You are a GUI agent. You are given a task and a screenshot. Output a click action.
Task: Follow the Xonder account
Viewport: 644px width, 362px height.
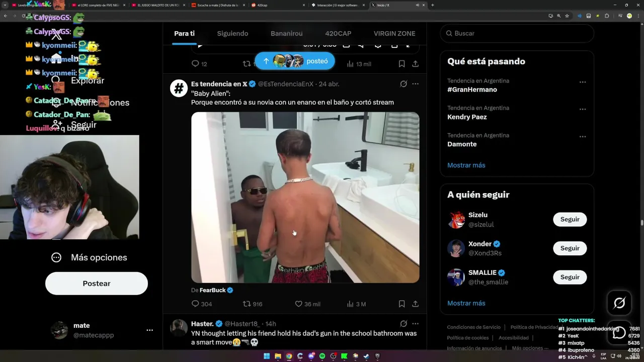coord(570,248)
